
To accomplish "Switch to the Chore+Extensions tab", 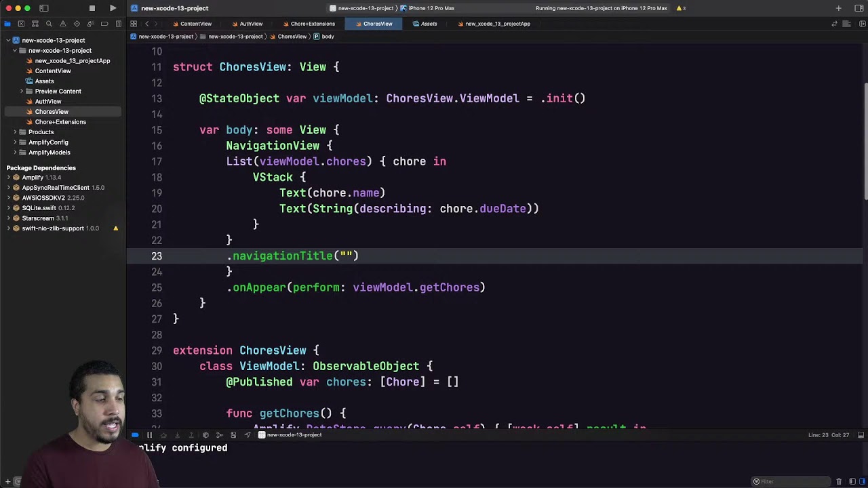I will click(x=309, y=24).
